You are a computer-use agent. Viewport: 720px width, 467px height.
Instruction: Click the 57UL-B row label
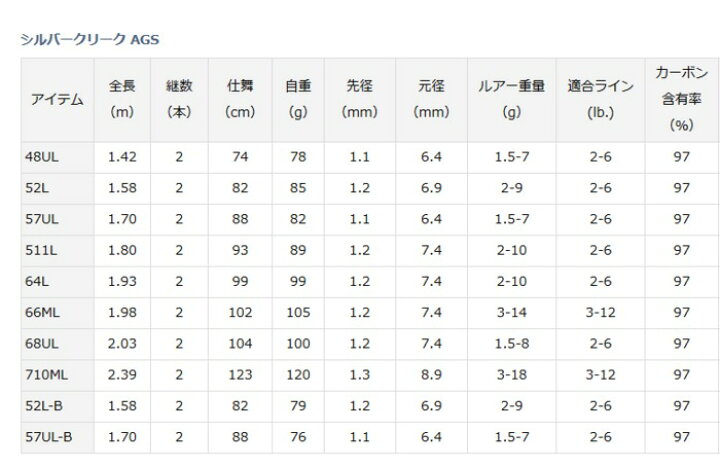[57, 437]
